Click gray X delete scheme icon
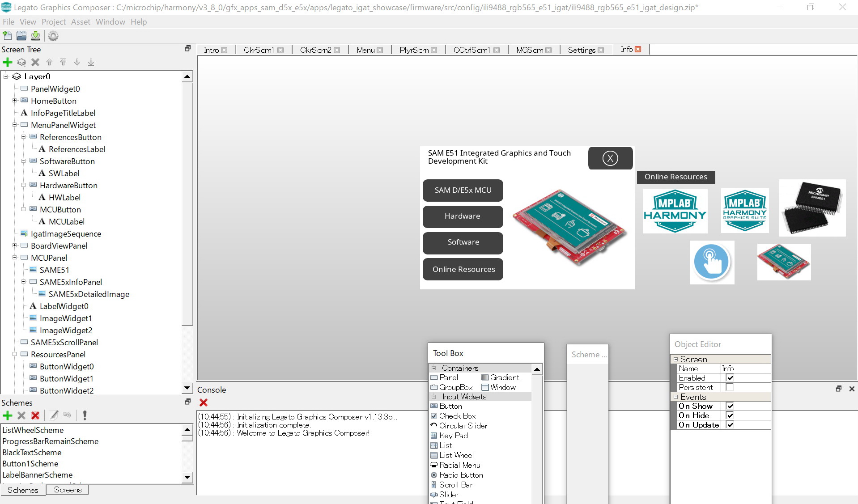Image resolution: width=858 pixels, height=504 pixels. pyautogui.click(x=21, y=415)
